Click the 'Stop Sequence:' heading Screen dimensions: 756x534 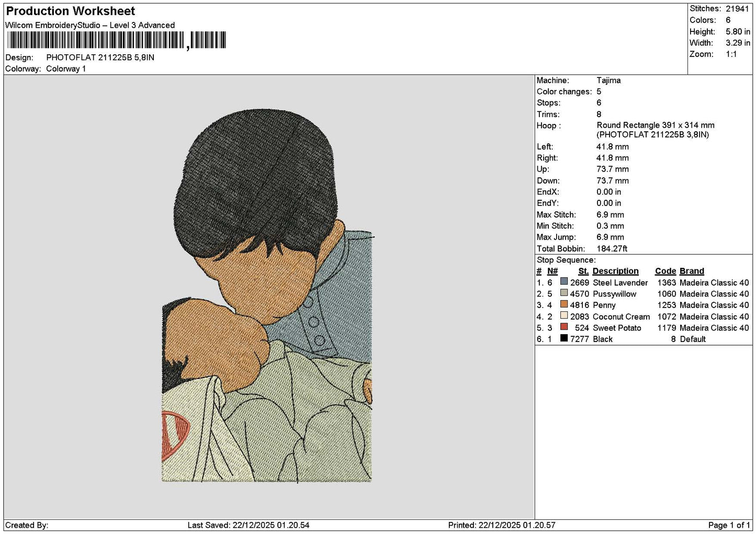tap(566, 260)
